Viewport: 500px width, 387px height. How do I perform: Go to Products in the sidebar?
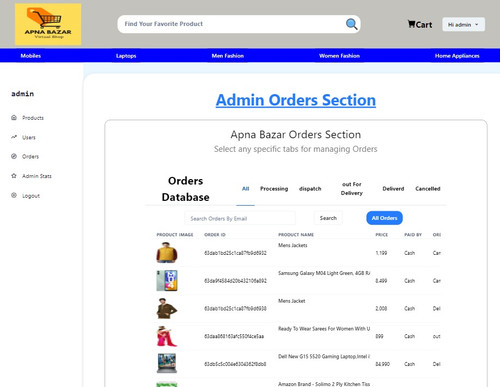click(33, 118)
